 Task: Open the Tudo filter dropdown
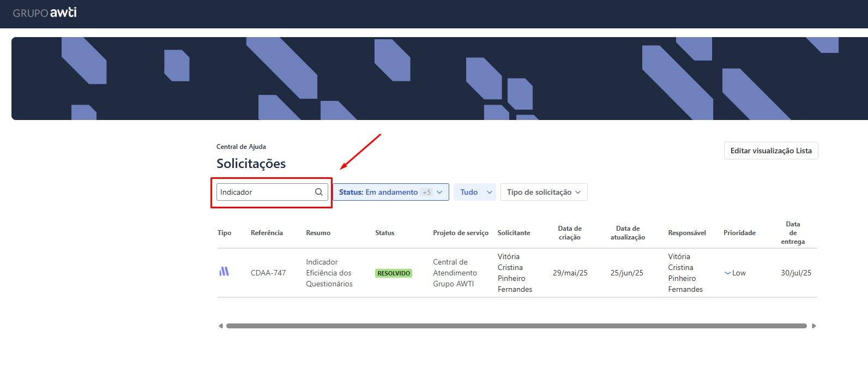pos(475,192)
